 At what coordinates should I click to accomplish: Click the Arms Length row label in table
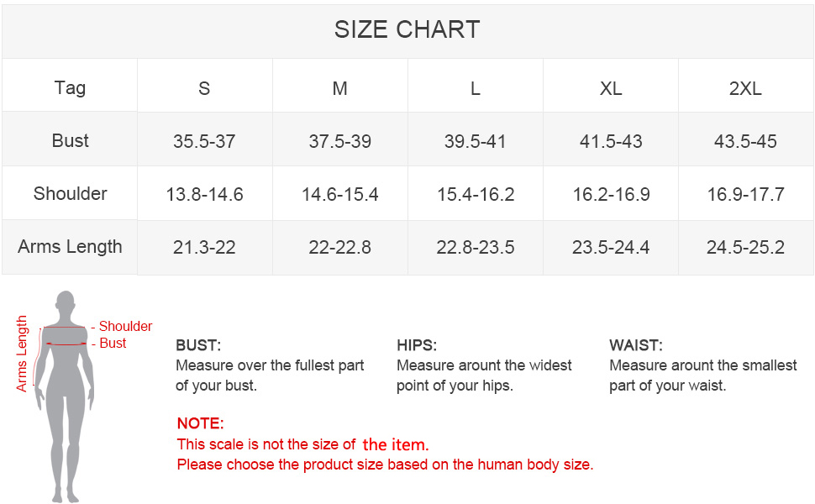pyautogui.click(x=70, y=246)
